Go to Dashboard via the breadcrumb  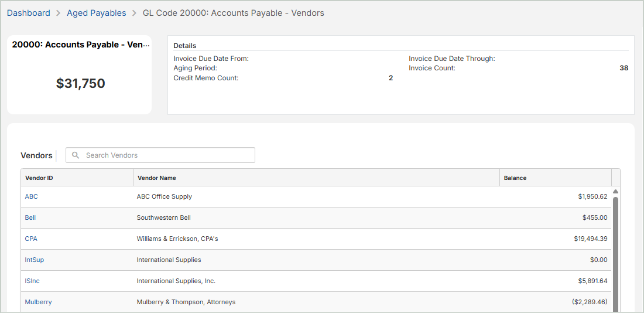[x=29, y=13]
